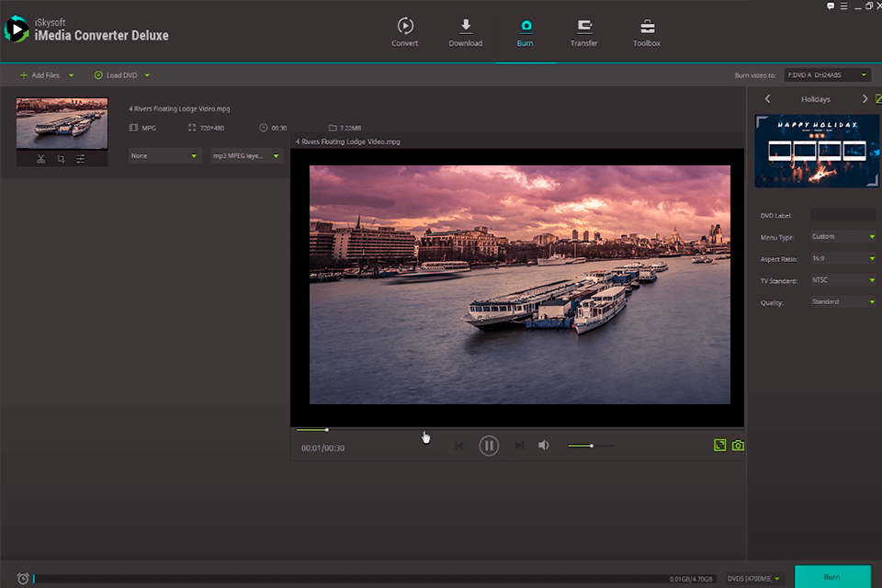Skip to the next video in preview
The height and width of the screenshot is (588, 882).
(x=519, y=446)
